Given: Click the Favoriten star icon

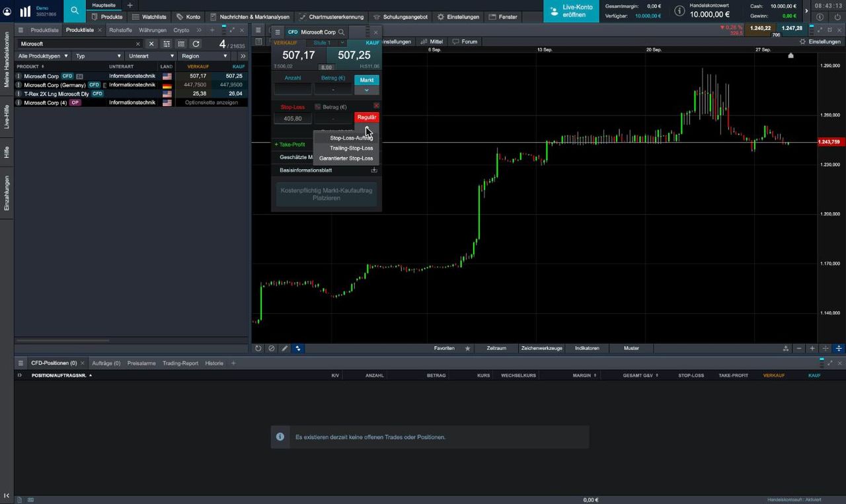Looking at the screenshot, I should pos(468,348).
